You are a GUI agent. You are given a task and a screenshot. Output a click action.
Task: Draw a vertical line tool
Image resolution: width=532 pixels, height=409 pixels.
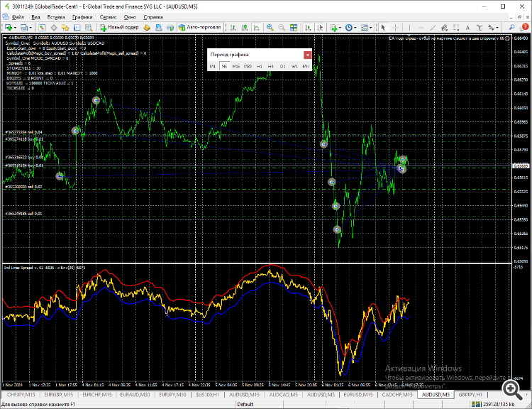coord(409,28)
